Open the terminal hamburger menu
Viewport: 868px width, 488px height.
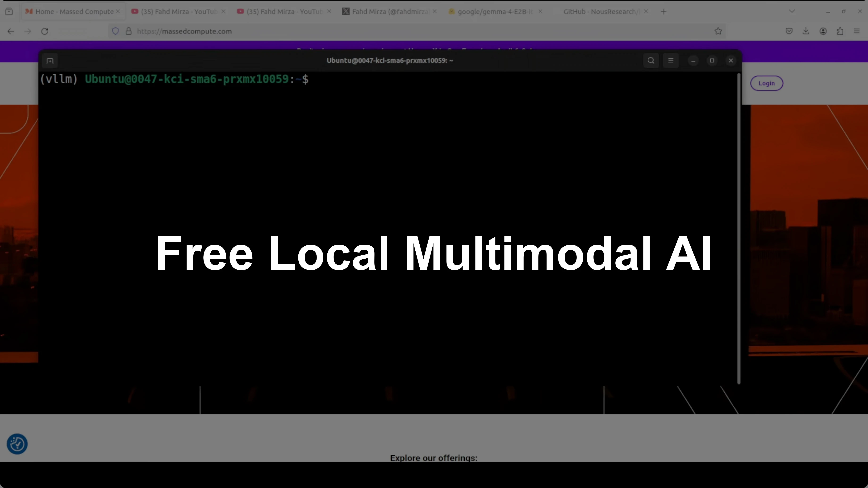(671, 61)
